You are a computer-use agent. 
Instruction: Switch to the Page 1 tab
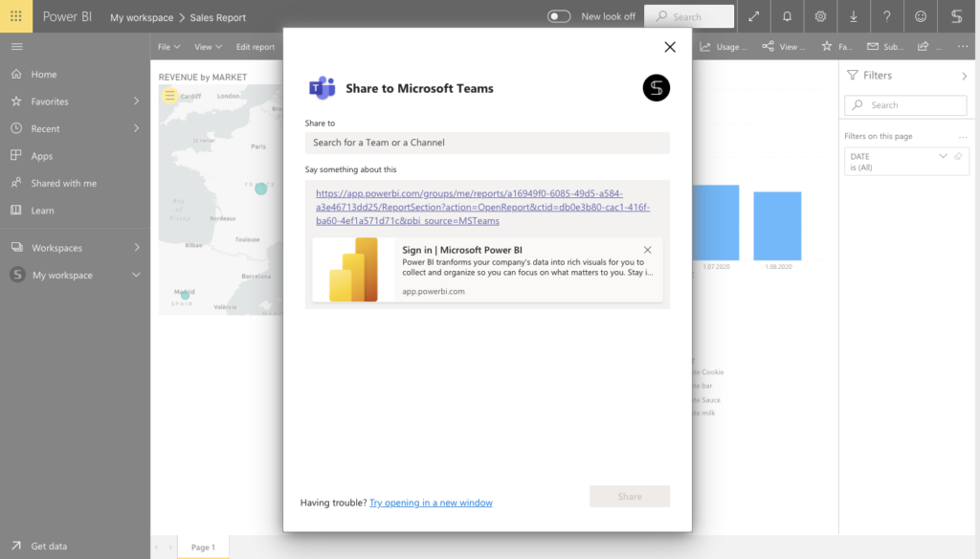(203, 548)
